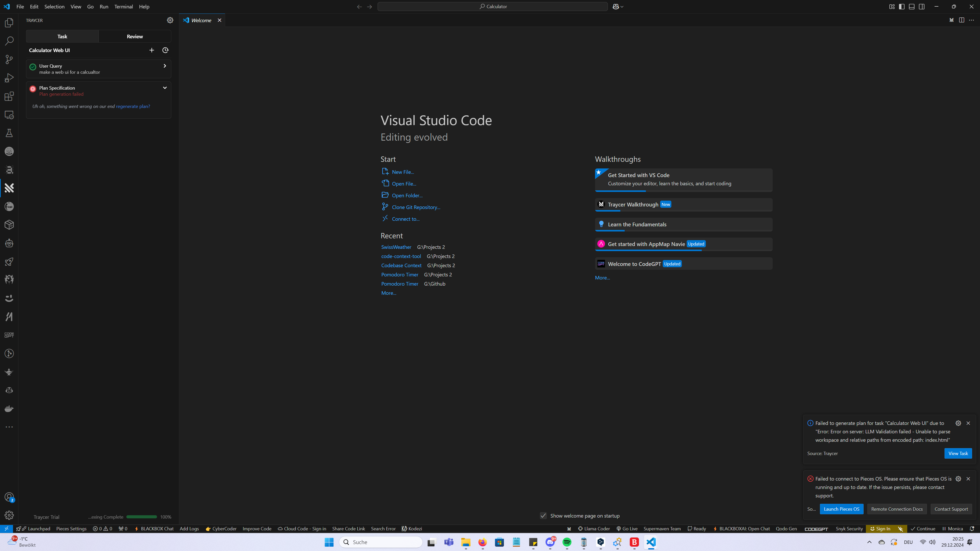Select the Welcome editor tab
The image size is (980, 551).
[x=201, y=20]
